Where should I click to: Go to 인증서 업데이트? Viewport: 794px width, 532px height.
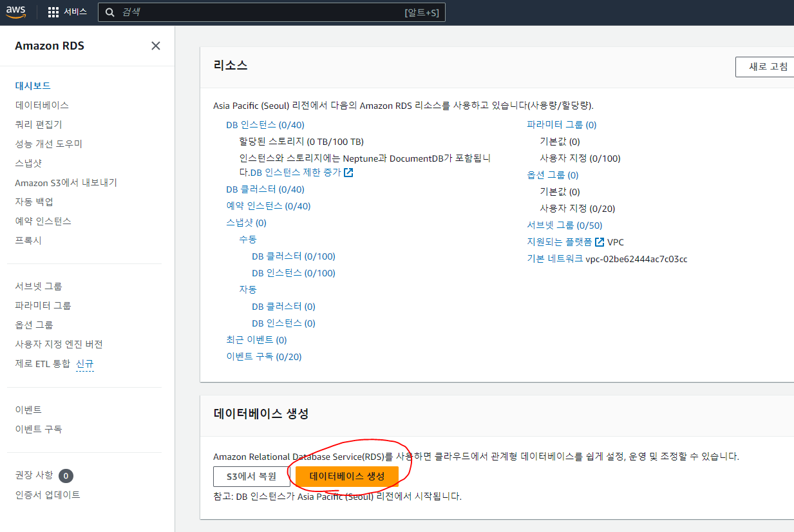[x=48, y=495]
